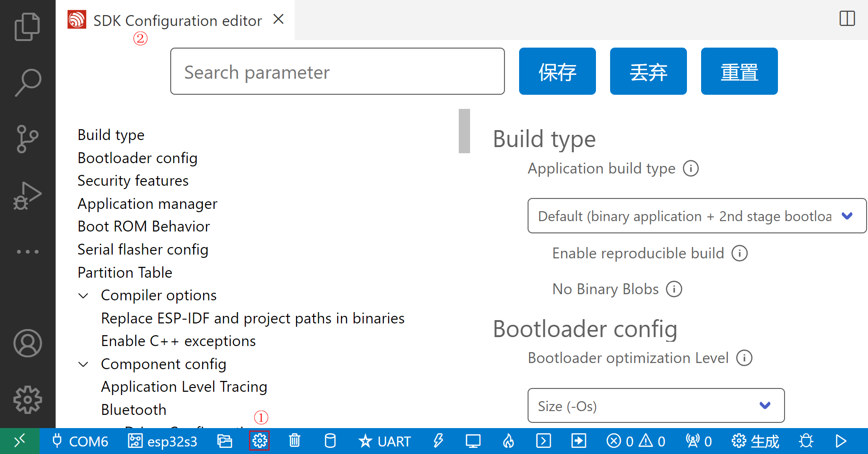
Task: Collapse the Component config tree node
Action: [x=83, y=364]
